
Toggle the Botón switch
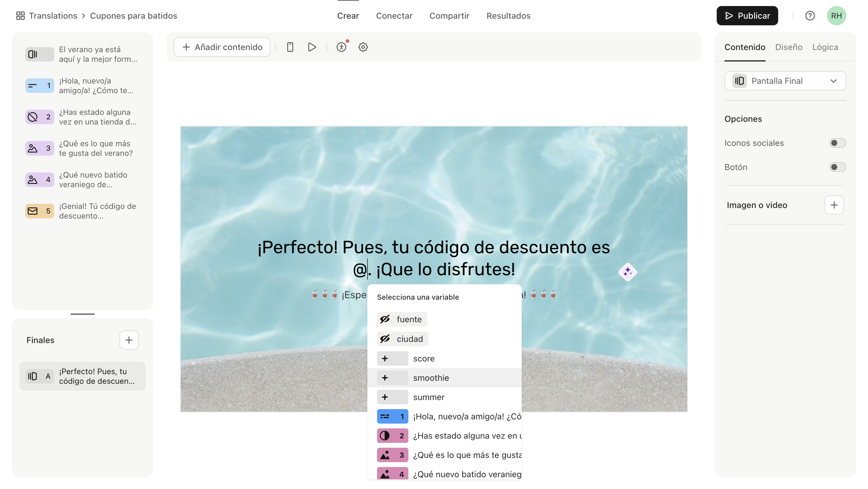[837, 167]
